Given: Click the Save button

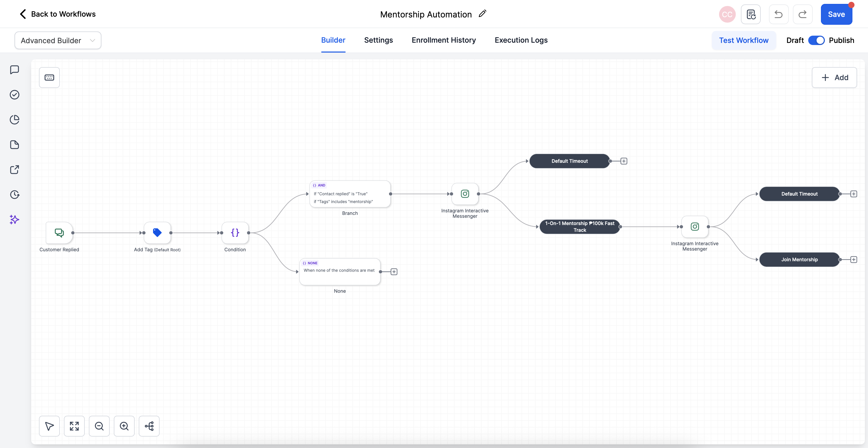Looking at the screenshot, I should tap(836, 15).
